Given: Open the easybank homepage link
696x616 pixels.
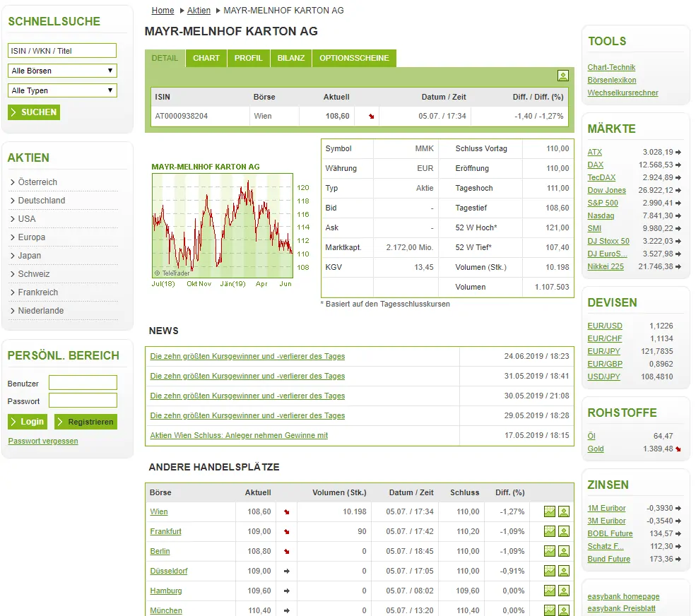Looking at the screenshot, I should [623, 597].
